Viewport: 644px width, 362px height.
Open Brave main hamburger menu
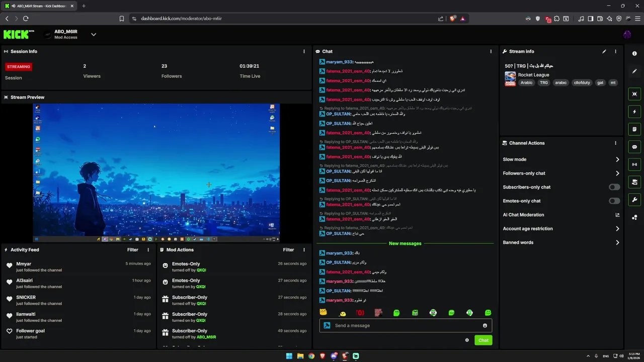pos(637,19)
